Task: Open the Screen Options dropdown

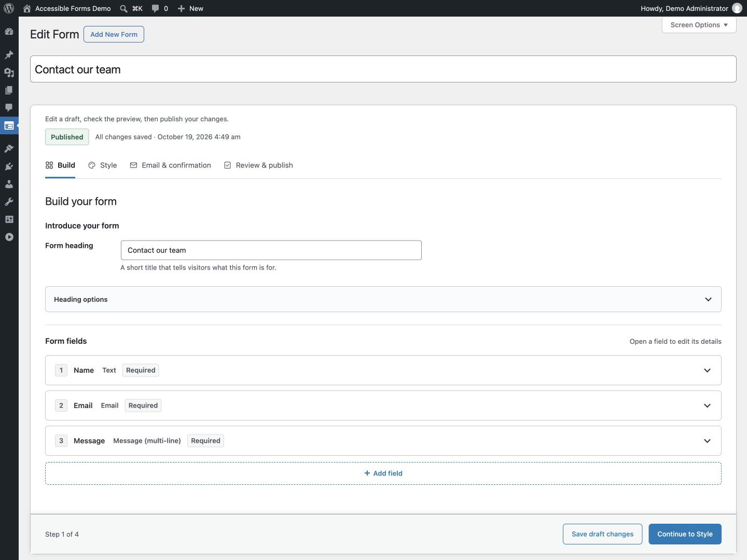Action: point(699,25)
